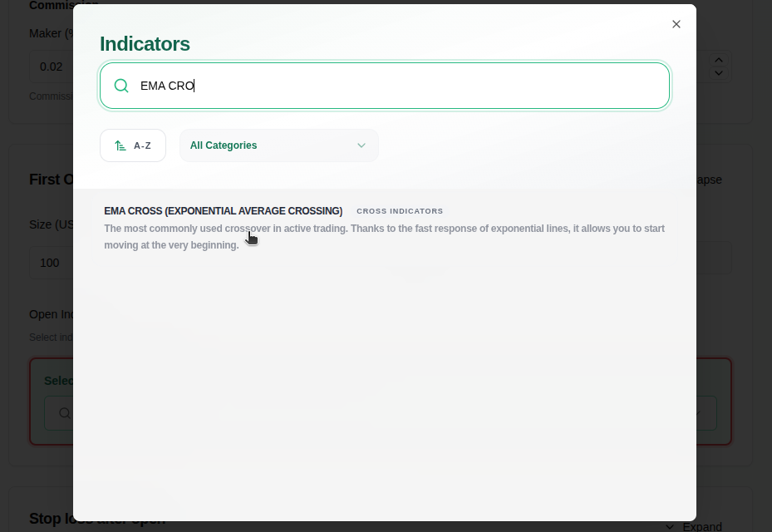
Task: Select the A-Z sort icon
Action: (x=119, y=145)
